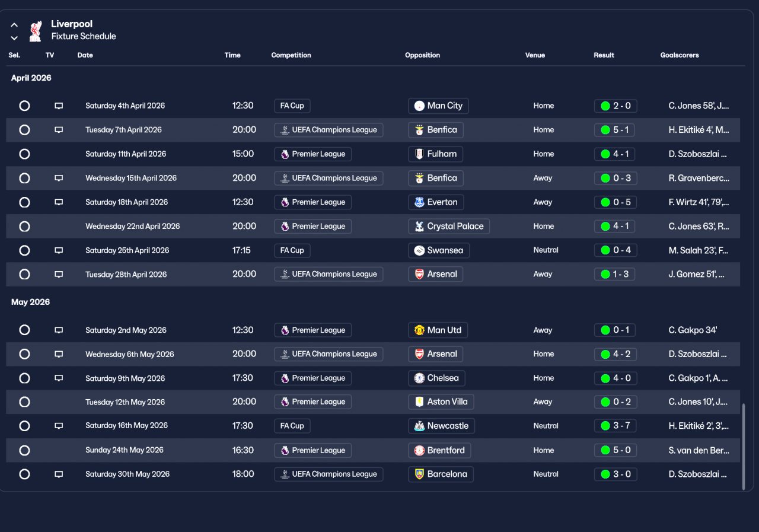The width and height of the screenshot is (759, 532).
Task: Click the up chevron beside Liverpool
Action: pos(14,25)
